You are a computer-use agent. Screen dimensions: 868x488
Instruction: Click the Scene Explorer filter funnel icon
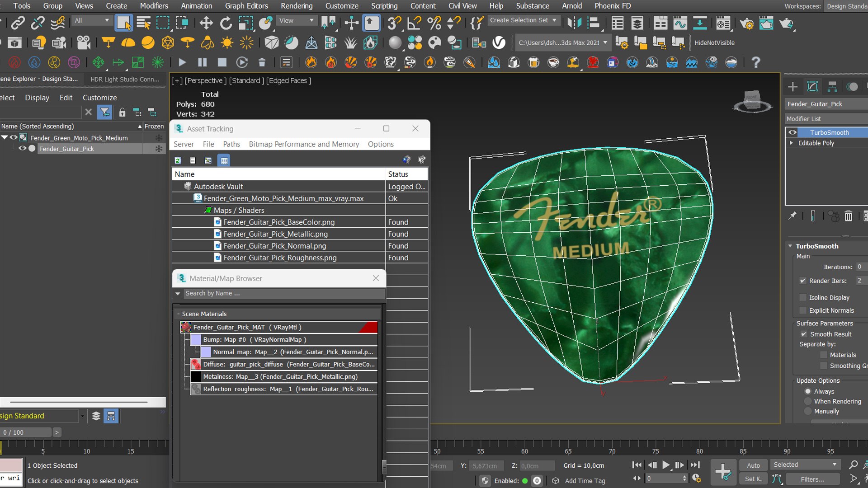click(104, 112)
